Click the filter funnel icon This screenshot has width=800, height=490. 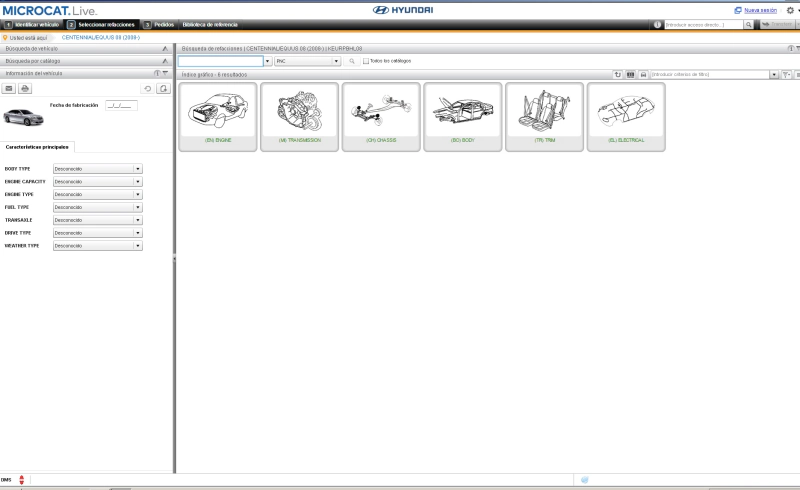click(786, 74)
